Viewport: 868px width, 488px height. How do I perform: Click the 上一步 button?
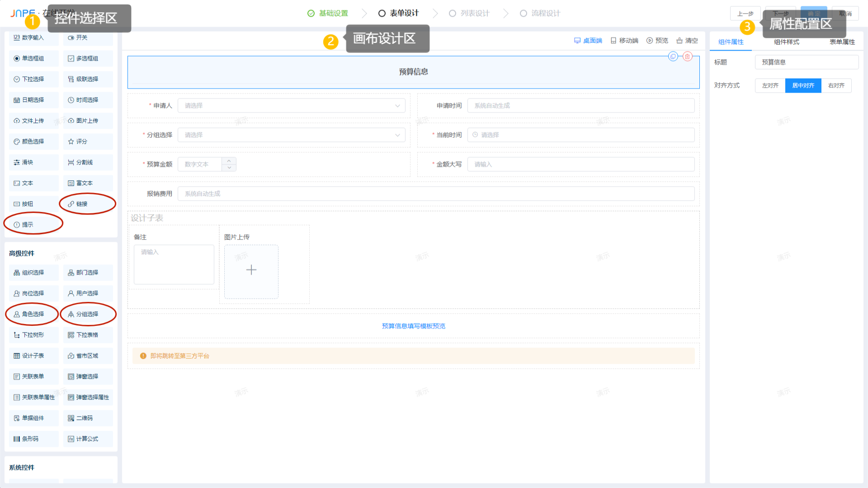[x=745, y=14]
